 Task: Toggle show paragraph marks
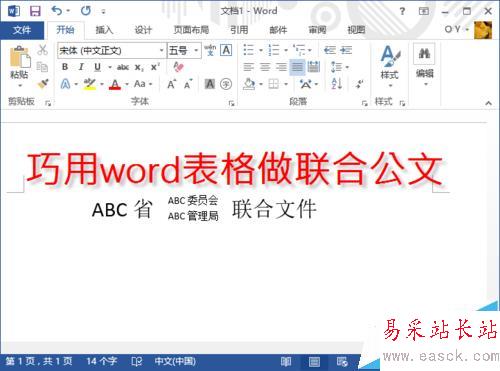pos(359,84)
